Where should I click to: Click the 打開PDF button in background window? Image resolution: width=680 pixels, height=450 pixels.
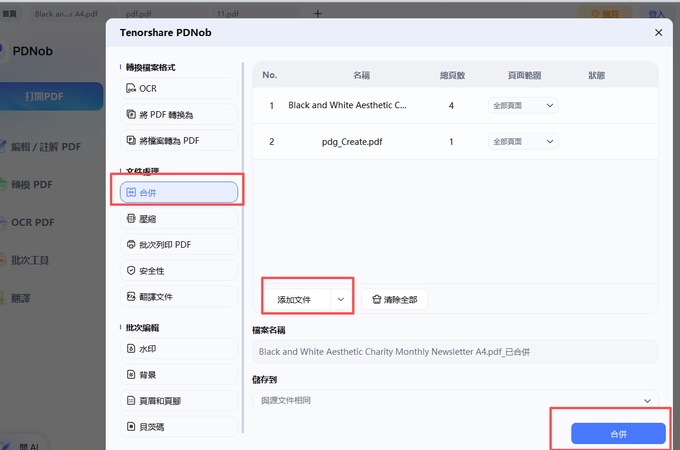pos(50,96)
